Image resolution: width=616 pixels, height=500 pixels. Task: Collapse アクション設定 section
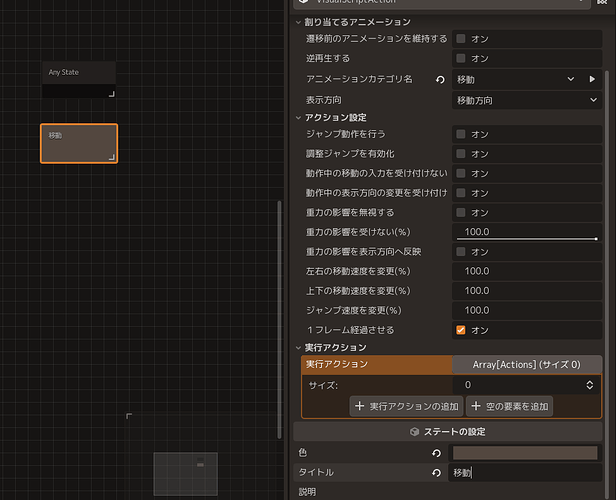coord(298,117)
